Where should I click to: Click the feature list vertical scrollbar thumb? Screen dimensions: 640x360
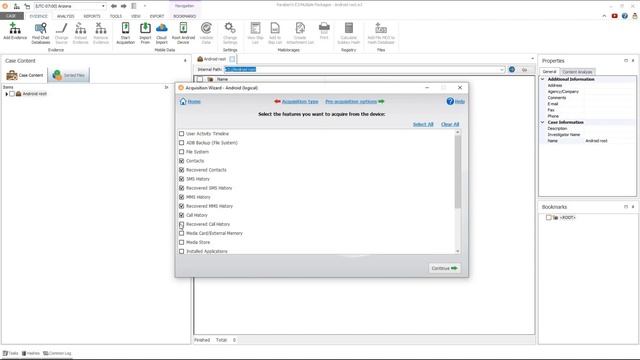click(457, 171)
